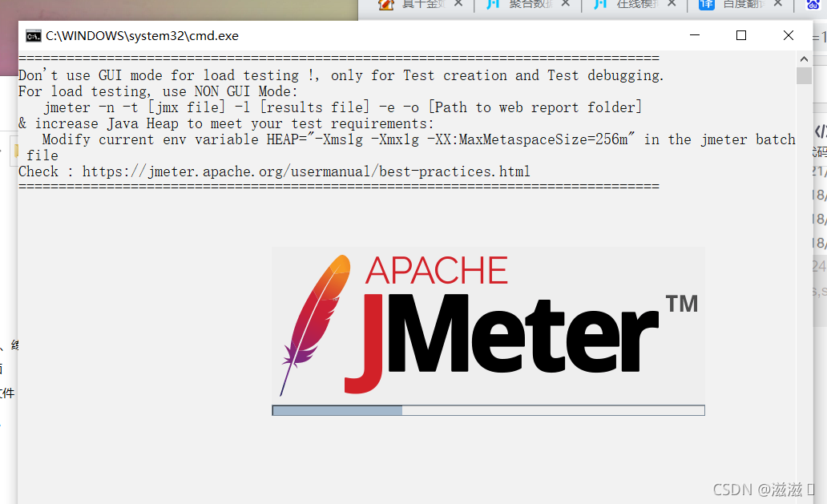This screenshot has height=504, width=827.
Task: Click the Apache JMeter splash logo
Action: pyautogui.click(x=488, y=325)
